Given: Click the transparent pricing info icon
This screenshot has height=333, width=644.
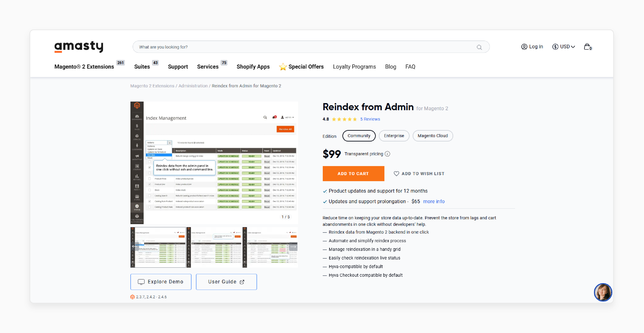Looking at the screenshot, I should pos(388,154).
